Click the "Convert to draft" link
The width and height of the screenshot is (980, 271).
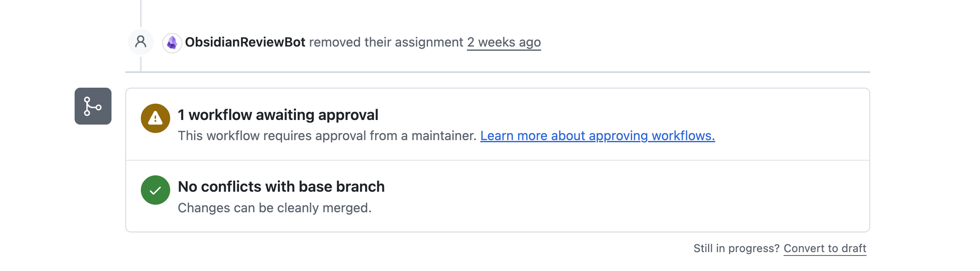[824, 248]
